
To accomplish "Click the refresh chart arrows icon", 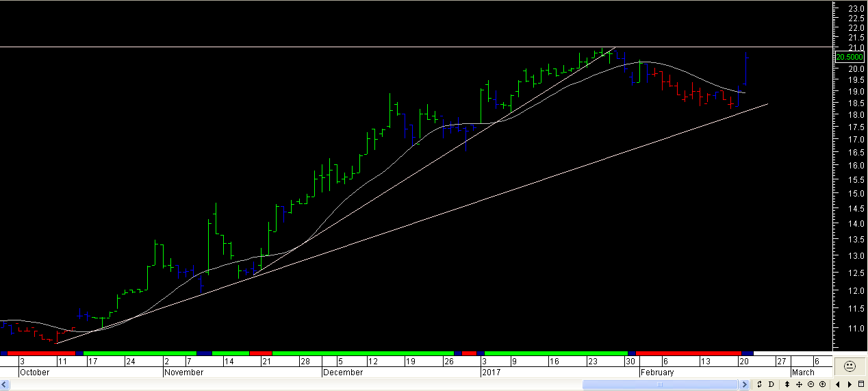I will pos(759,384).
